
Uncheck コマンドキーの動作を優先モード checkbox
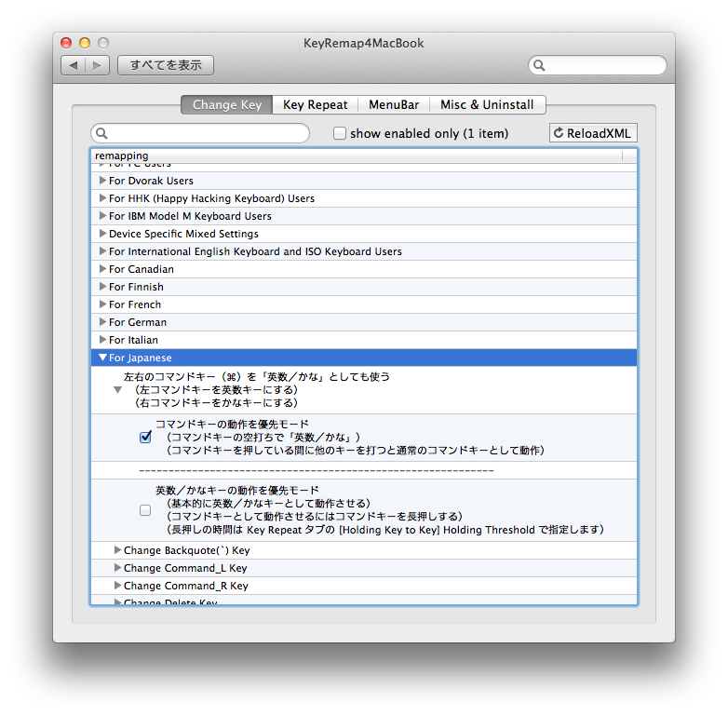[x=145, y=437]
